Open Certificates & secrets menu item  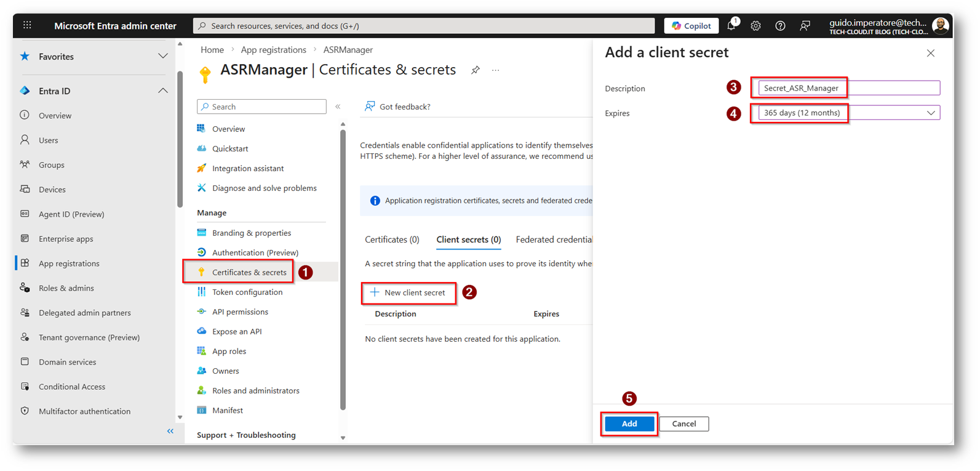coord(249,272)
